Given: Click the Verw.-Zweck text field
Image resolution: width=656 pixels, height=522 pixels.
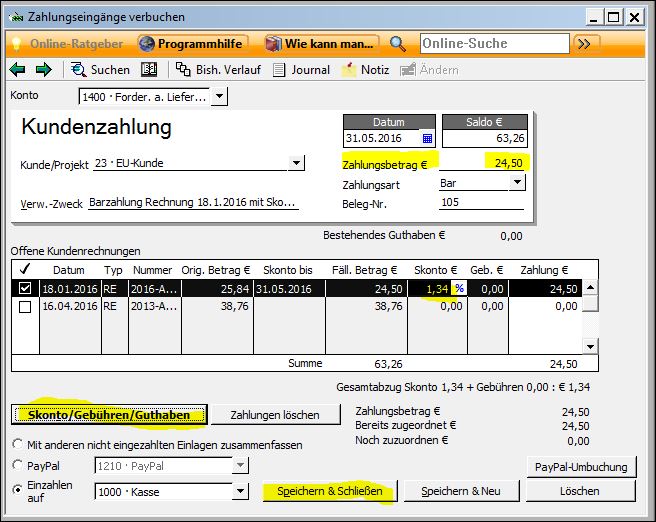Looking at the screenshot, I should [193, 202].
